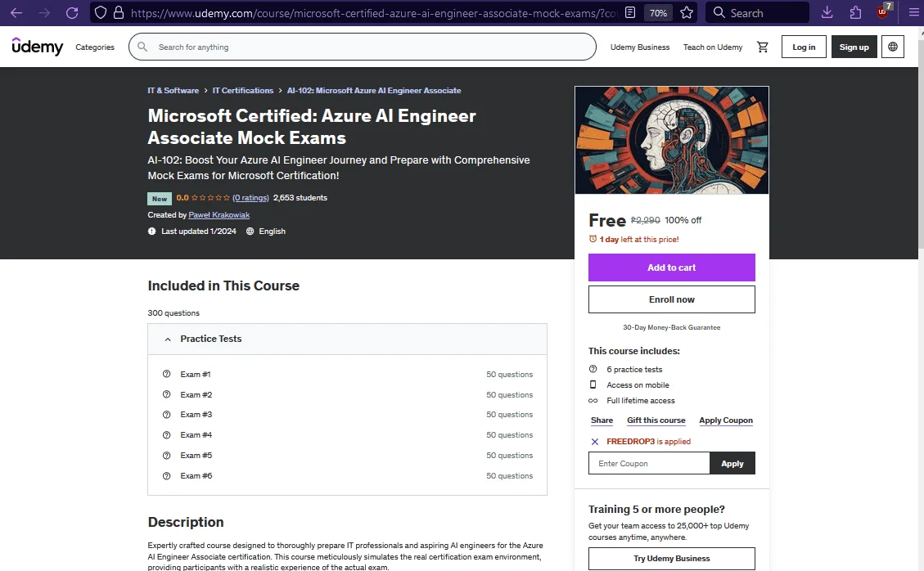Image resolution: width=924 pixels, height=571 pixels.
Task: Open the shopping cart icon
Action: (x=763, y=47)
